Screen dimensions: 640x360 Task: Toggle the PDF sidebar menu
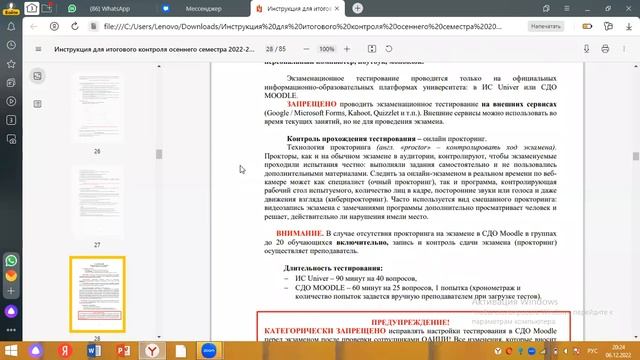click(x=38, y=49)
